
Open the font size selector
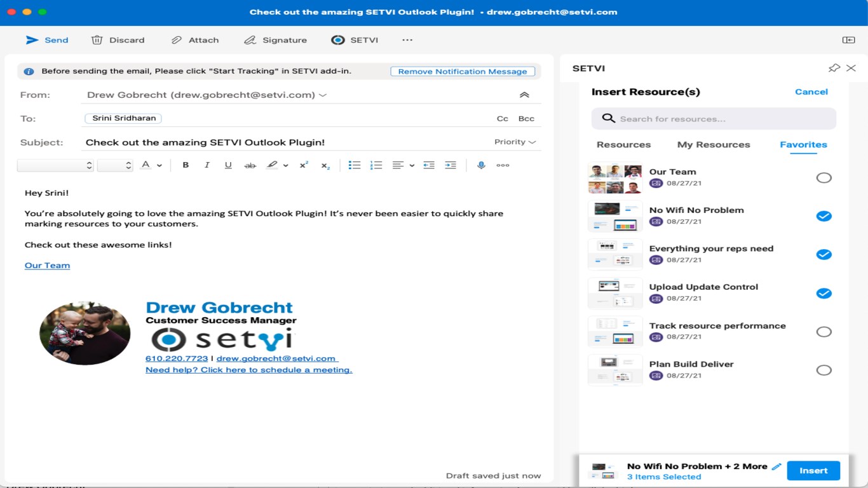tap(115, 165)
